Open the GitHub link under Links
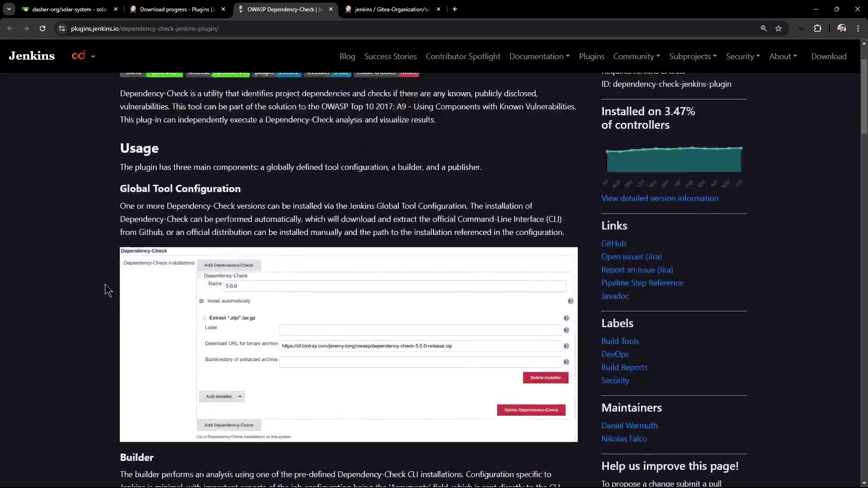The image size is (868, 488). 613,244
